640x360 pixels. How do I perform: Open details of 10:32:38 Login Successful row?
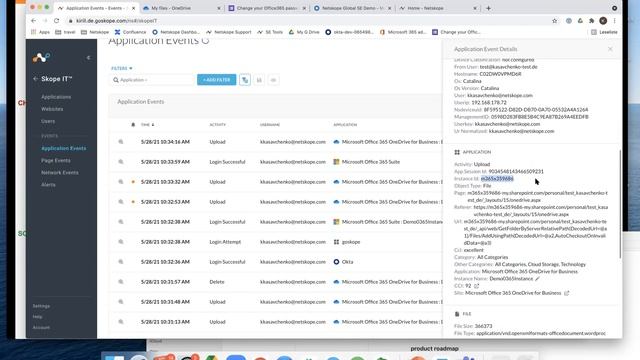121,222
